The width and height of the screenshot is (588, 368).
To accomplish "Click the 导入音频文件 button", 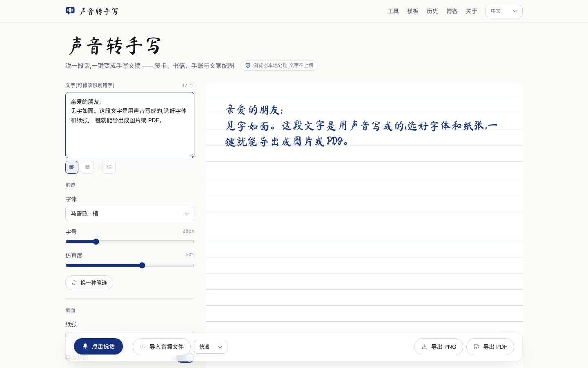I will [162, 347].
